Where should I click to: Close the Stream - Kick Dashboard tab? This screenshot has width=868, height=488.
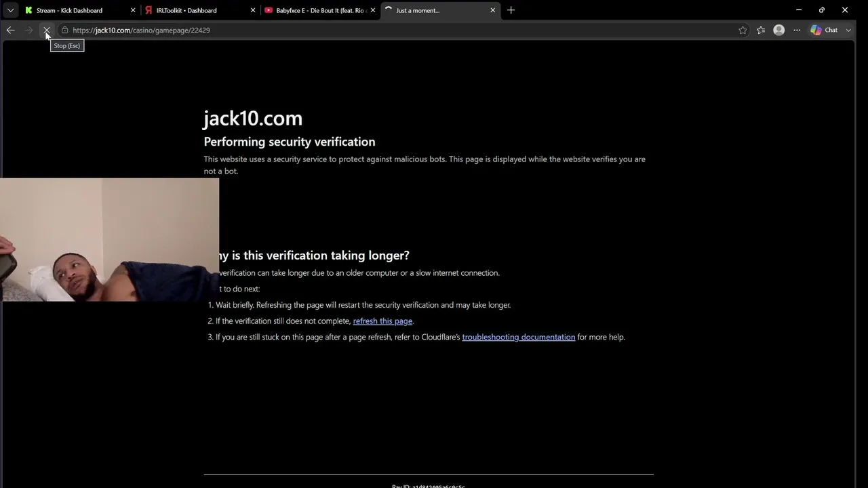pos(133,10)
